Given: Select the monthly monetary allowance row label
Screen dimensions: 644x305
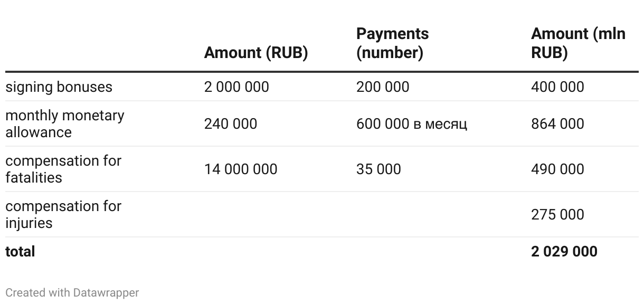Looking at the screenshot, I should 65,123.
